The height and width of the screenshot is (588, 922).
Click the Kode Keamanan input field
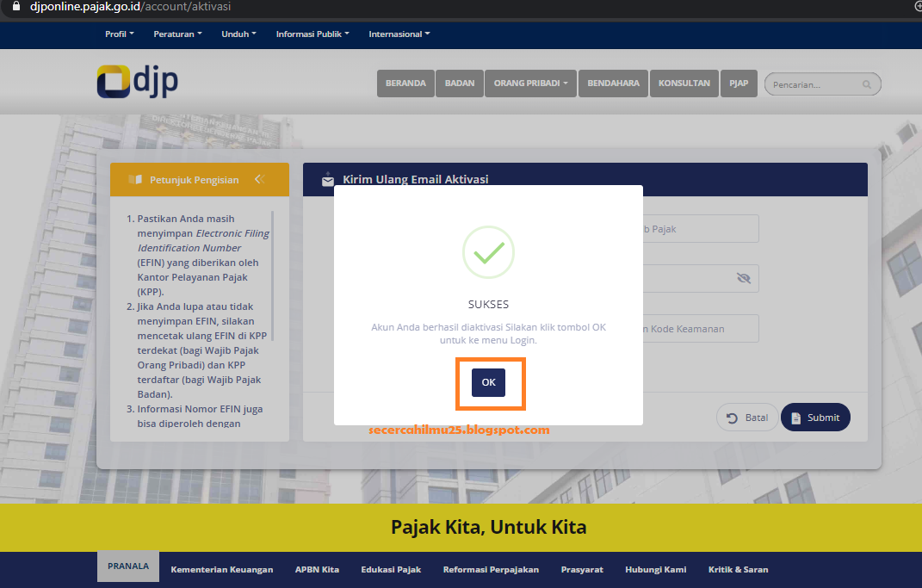[700, 329]
